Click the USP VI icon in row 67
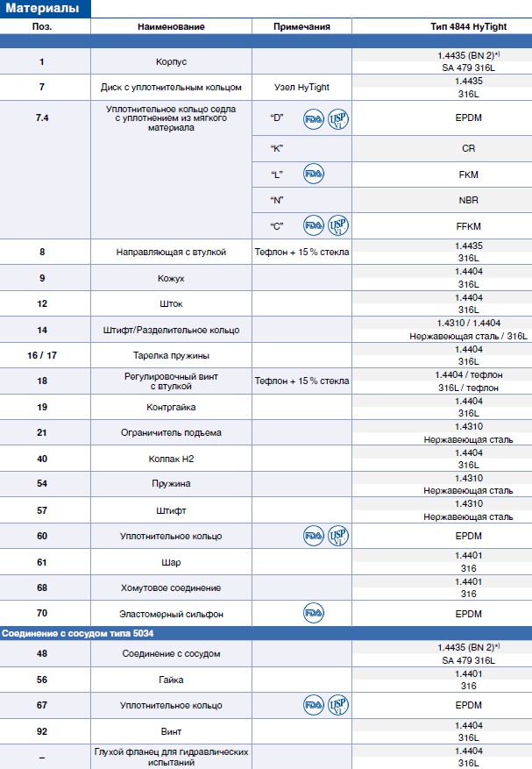The height and width of the screenshot is (769, 532). (x=338, y=705)
